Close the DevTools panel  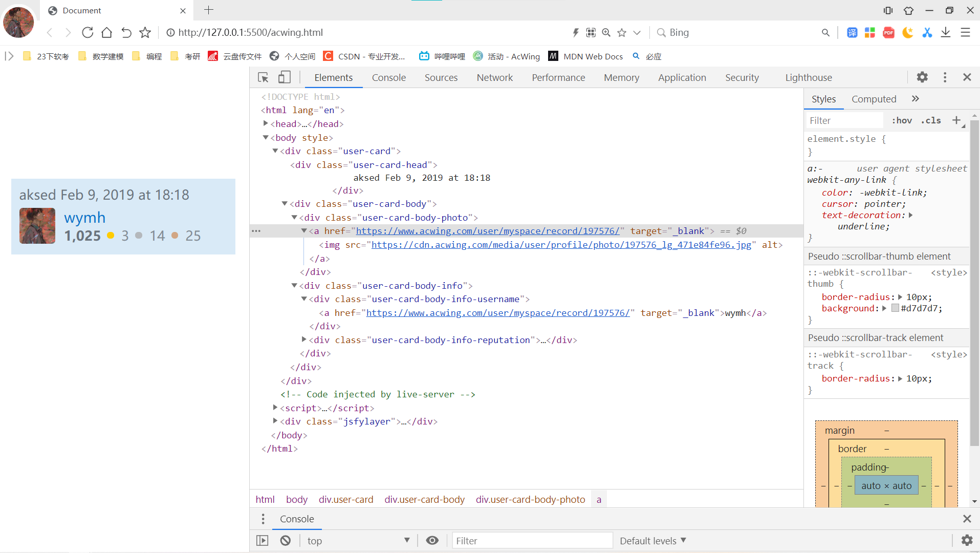967,77
